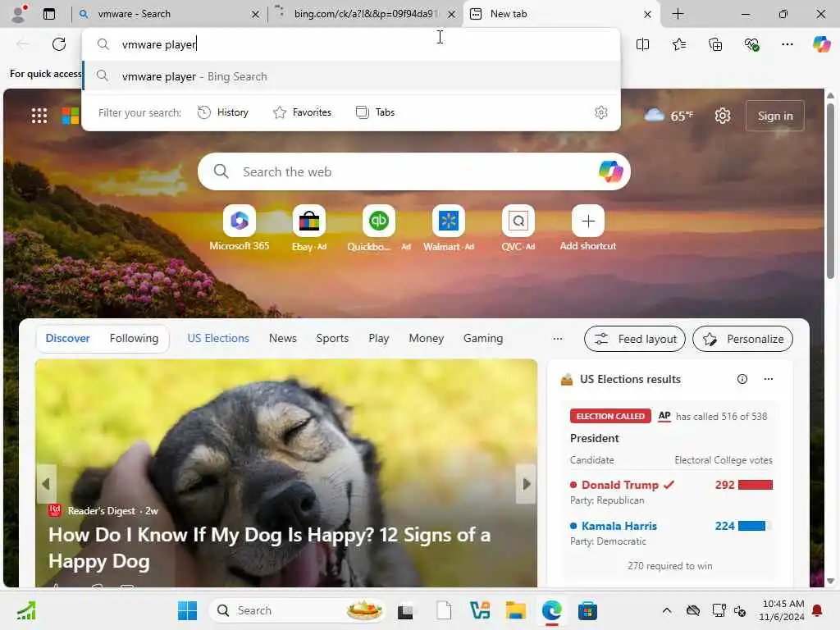Viewport: 840px width, 630px height.
Task: Go to previous story in carousel
Action: 46,484
